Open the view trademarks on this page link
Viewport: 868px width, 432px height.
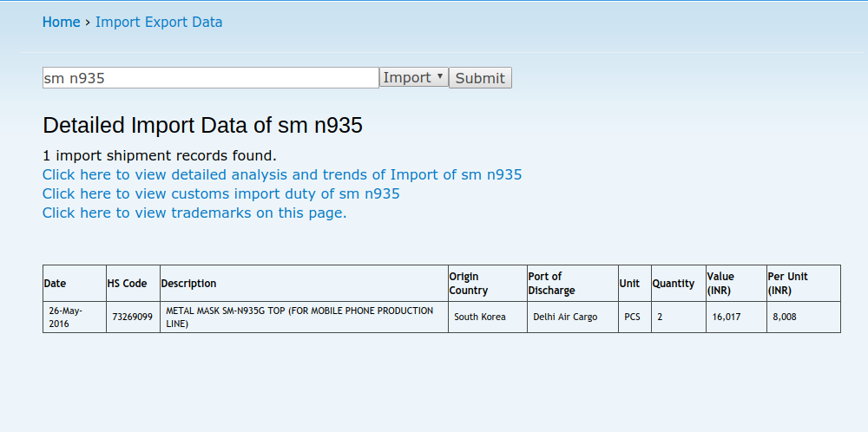tap(194, 213)
